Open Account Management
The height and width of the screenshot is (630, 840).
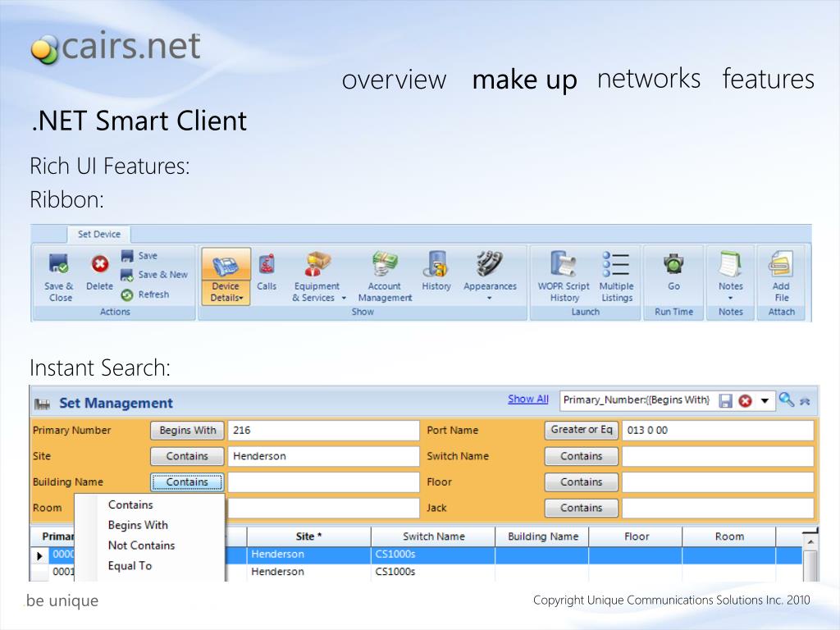[x=385, y=276]
